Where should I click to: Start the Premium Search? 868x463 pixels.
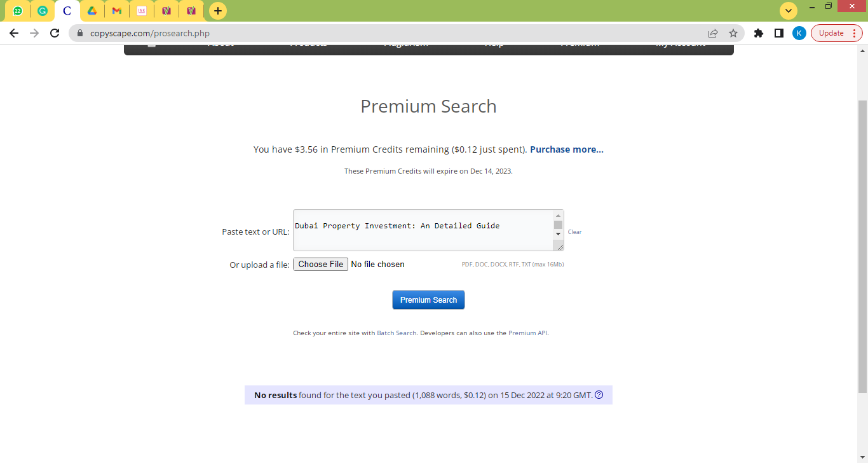[428, 300]
